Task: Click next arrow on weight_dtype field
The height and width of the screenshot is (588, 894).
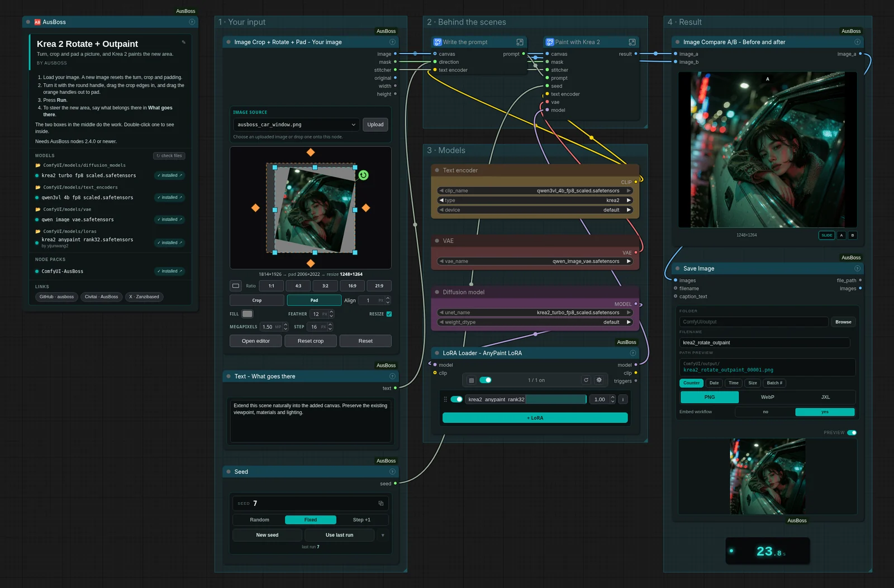Action: (x=629, y=322)
